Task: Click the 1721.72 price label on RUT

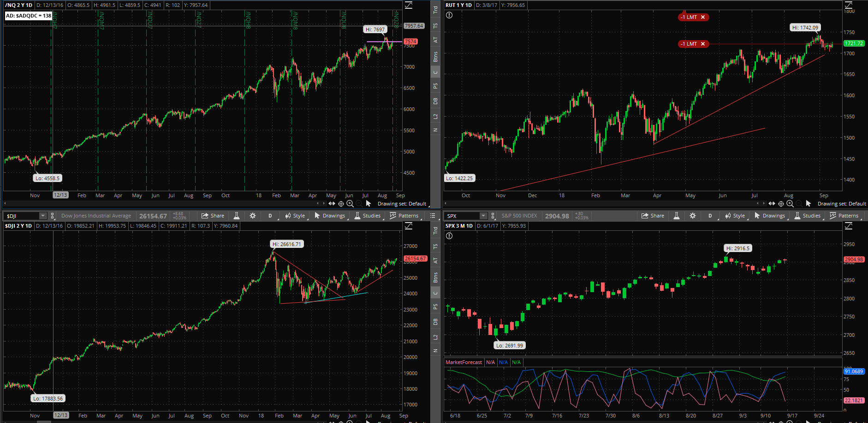Action: 854,43
